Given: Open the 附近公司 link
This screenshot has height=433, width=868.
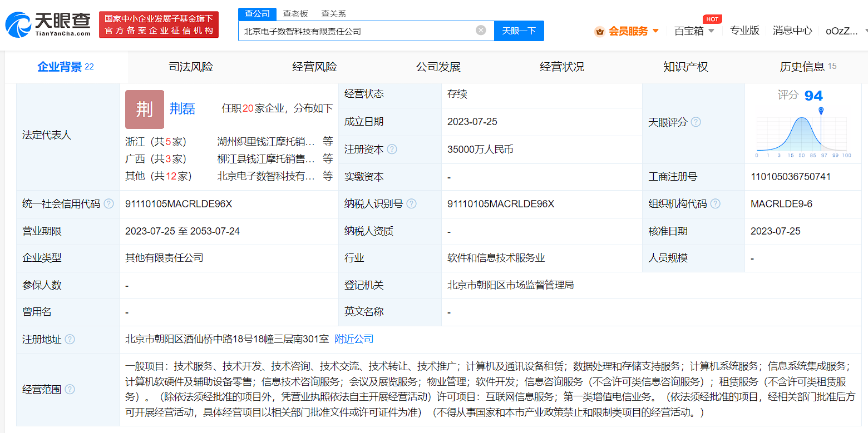Looking at the screenshot, I should click(x=354, y=339).
